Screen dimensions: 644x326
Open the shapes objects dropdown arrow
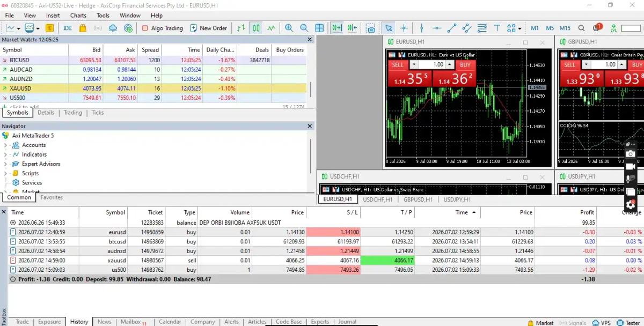point(519,28)
